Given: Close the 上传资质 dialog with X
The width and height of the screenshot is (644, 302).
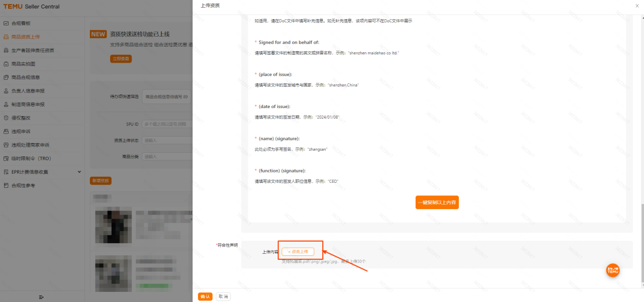Looking at the screenshot, I should [637, 6].
